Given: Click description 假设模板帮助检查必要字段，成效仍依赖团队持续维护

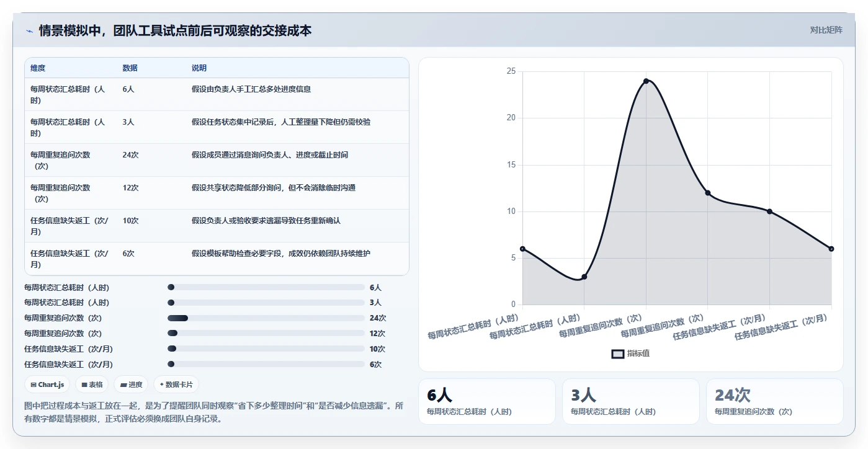Looking at the screenshot, I should point(281,254).
